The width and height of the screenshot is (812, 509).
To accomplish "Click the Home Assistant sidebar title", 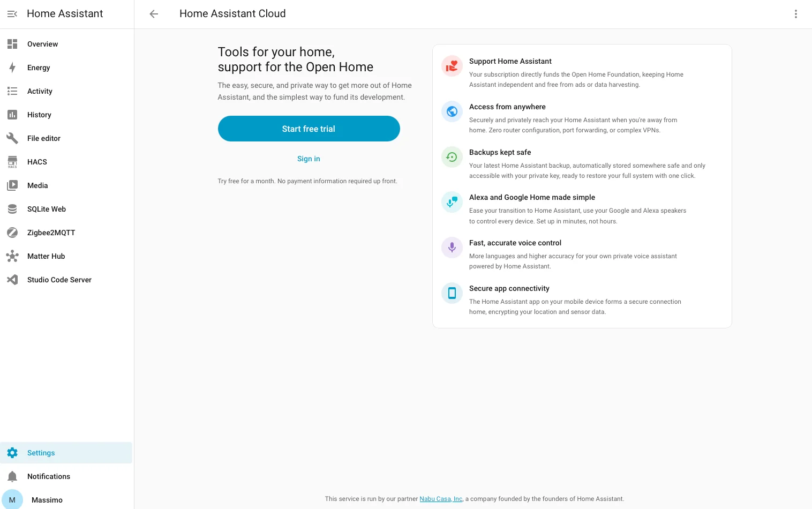I will pos(65,14).
